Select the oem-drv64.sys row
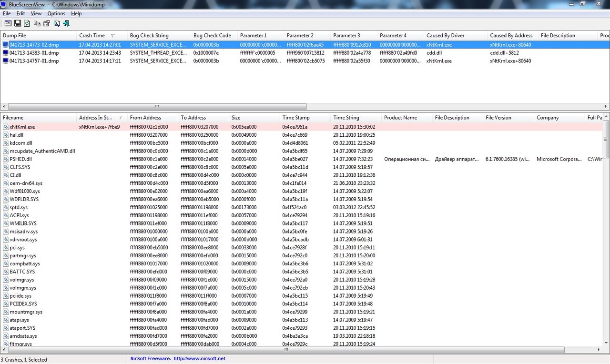 tap(301, 183)
